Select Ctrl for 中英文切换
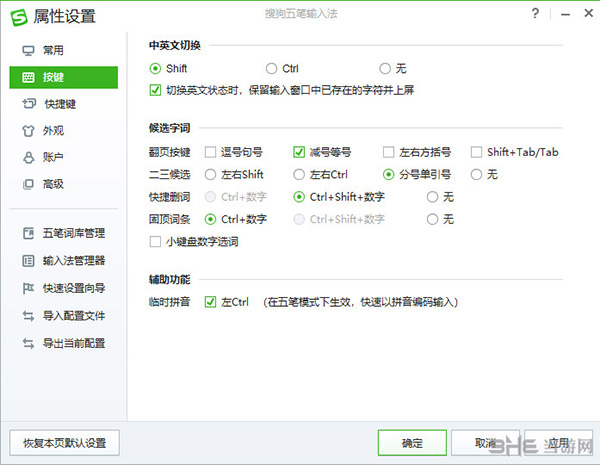The image size is (600, 465). tap(271, 69)
